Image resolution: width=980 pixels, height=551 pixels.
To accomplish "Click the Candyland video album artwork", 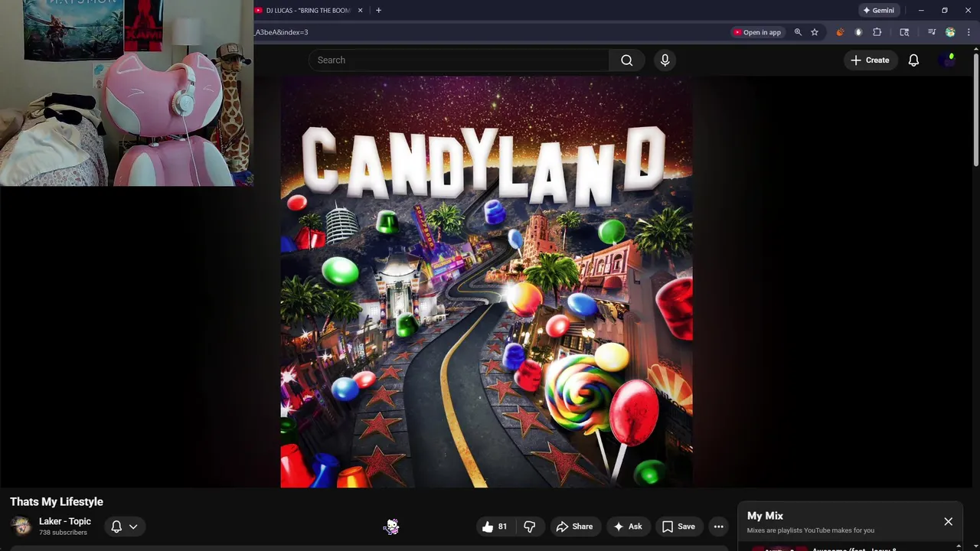I will tap(487, 282).
